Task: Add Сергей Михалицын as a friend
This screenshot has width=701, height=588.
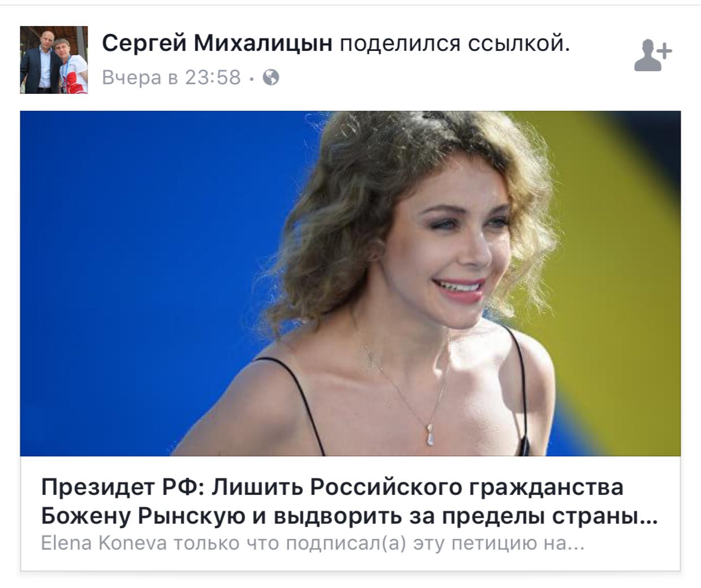Action: coord(653,55)
